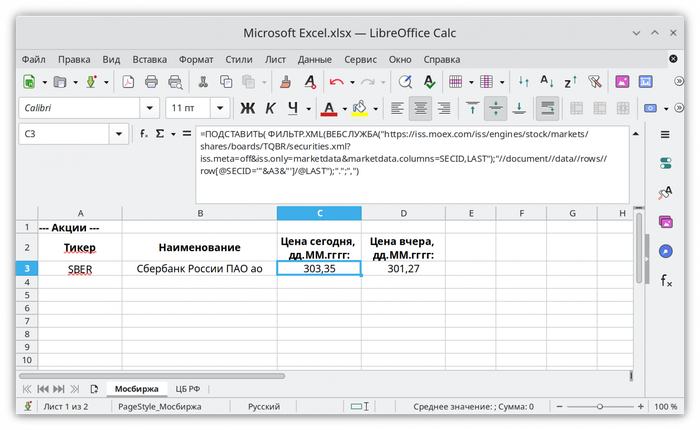The image size is (700, 430).
Task: Export directly as PDF
Action: point(128,82)
